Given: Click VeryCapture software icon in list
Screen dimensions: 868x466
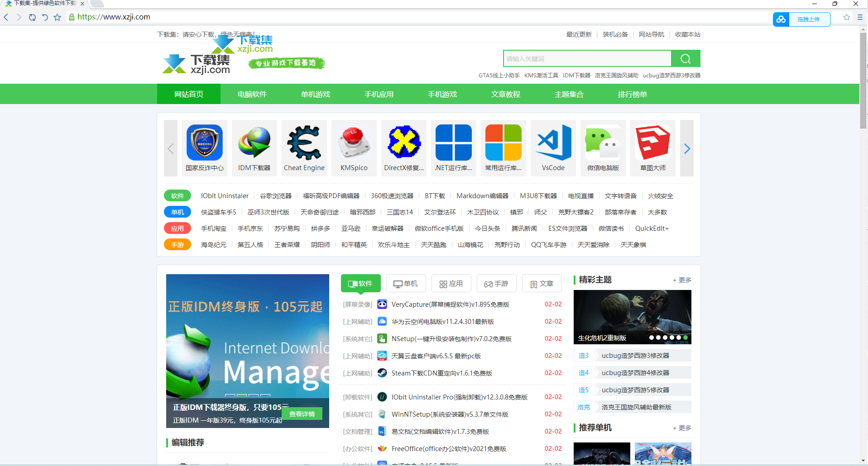Looking at the screenshot, I should click(382, 304).
